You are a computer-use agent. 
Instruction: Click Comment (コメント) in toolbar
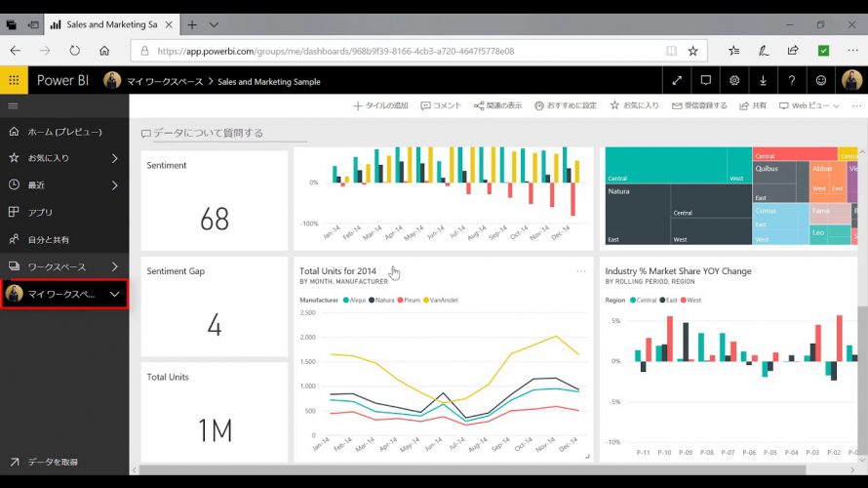tap(441, 105)
